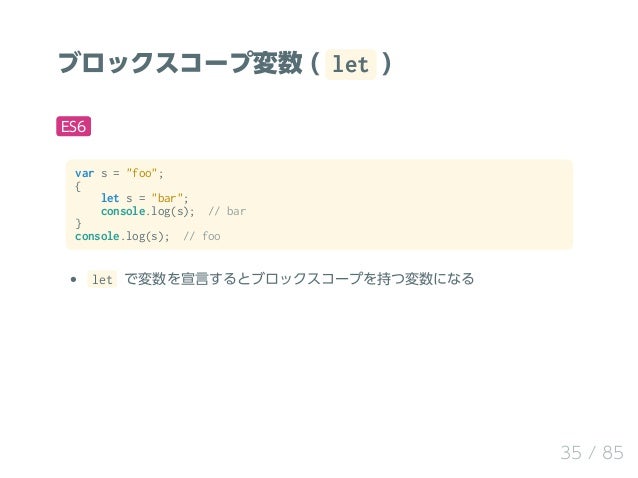Click the last console.log(s) line

(122, 236)
